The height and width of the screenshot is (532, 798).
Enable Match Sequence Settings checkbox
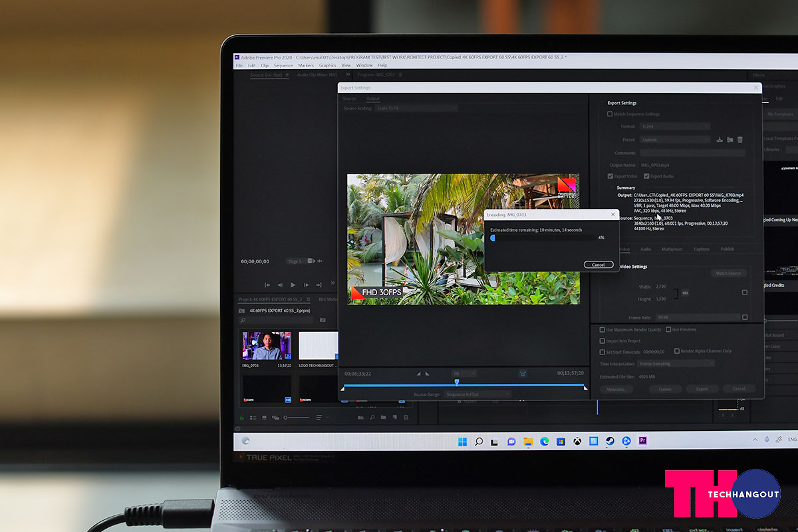tap(610, 114)
